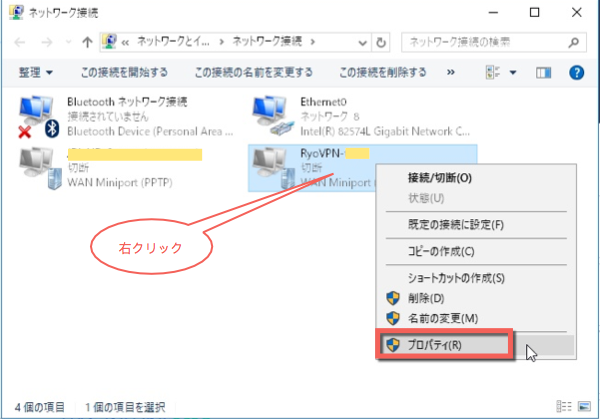
Task: Click the up arrow navigation button
Action: [88, 42]
